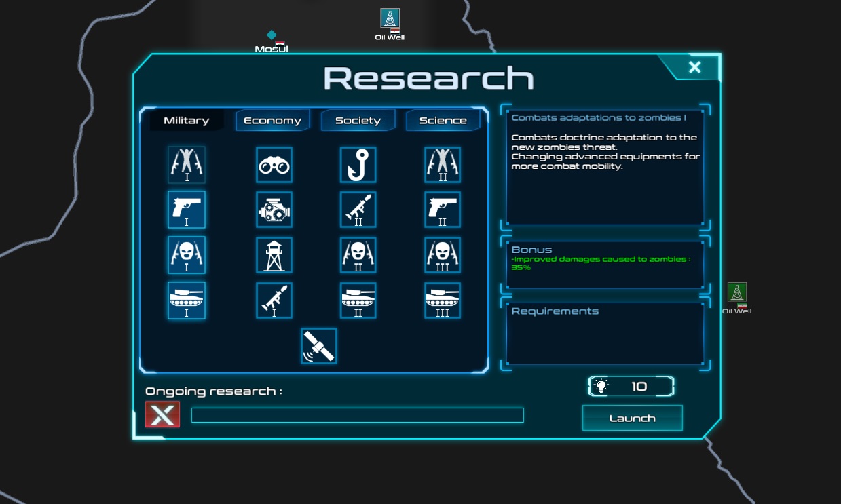Switch to the Science tab
This screenshot has height=504, width=841.
[x=443, y=121]
